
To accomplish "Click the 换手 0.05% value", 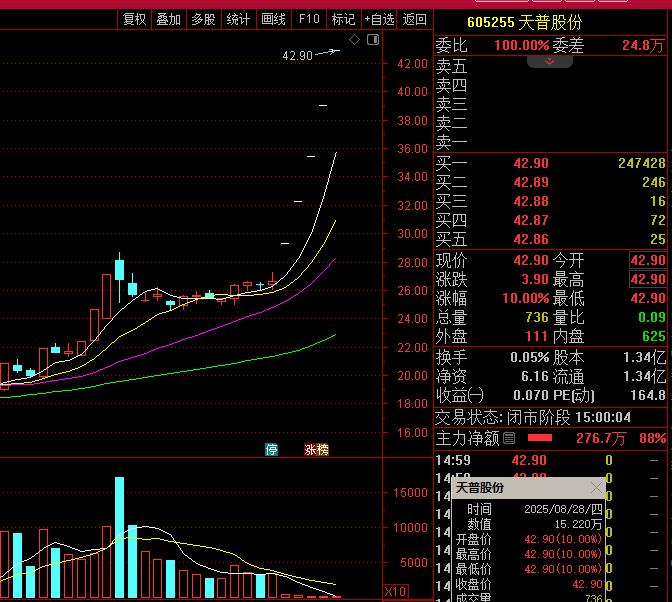I will (x=530, y=357).
